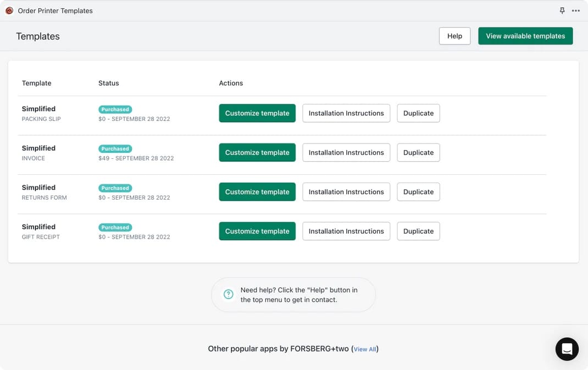This screenshot has height=370, width=588.
Task: Click the Purchased badge in Packing Slip row
Action: tap(115, 109)
